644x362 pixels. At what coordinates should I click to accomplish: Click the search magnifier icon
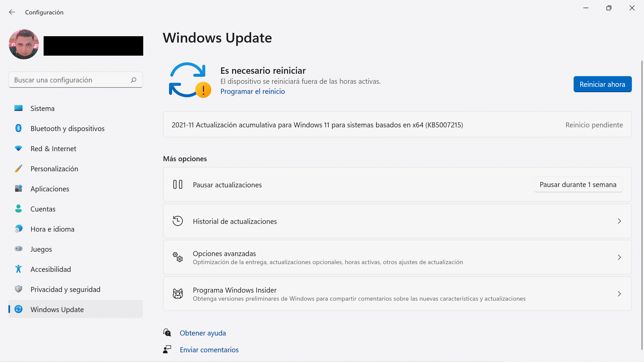(133, 80)
